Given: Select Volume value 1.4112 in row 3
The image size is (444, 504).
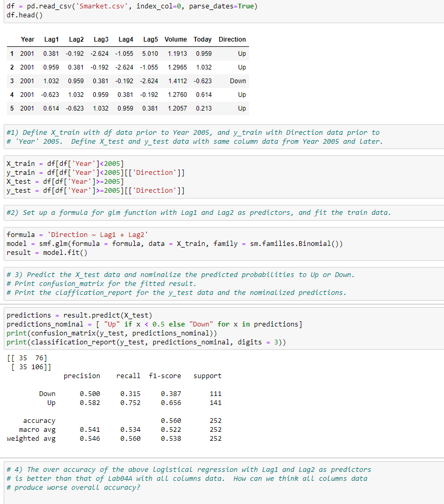Looking at the screenshot, I should pos(177,81).
